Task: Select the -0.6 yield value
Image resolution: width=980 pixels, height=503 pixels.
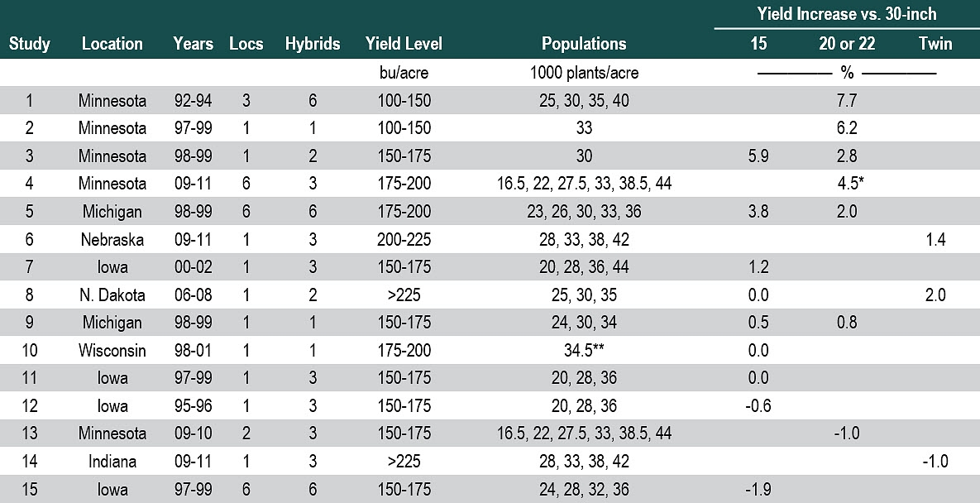Action: [x=758, y=405]
